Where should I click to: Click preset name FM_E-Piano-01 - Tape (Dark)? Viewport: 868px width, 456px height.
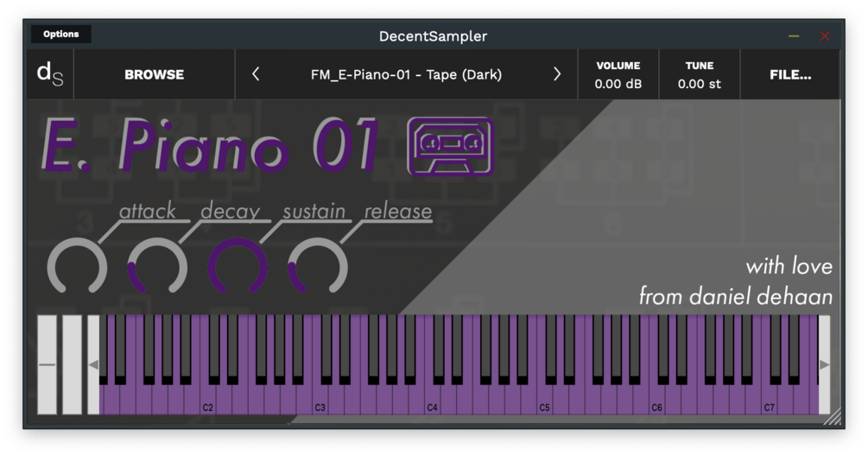[x=406, y=75]
